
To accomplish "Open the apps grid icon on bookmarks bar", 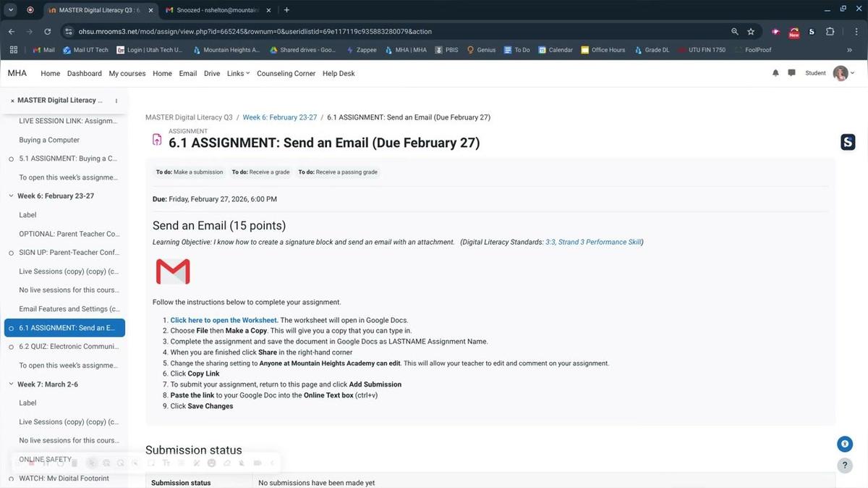I will pyautogui.click(x=13, y=49).
